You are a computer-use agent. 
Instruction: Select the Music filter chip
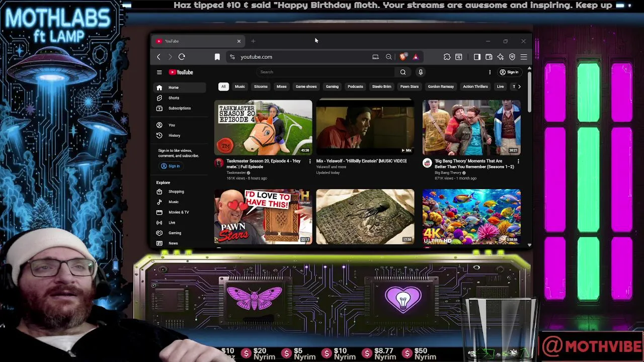[x=240, y=86]
